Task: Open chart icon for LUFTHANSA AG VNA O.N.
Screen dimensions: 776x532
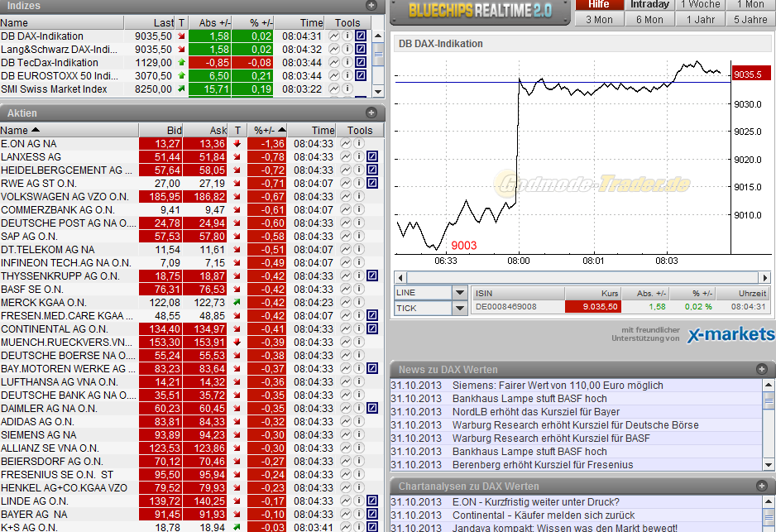Action: coord(346,381)
